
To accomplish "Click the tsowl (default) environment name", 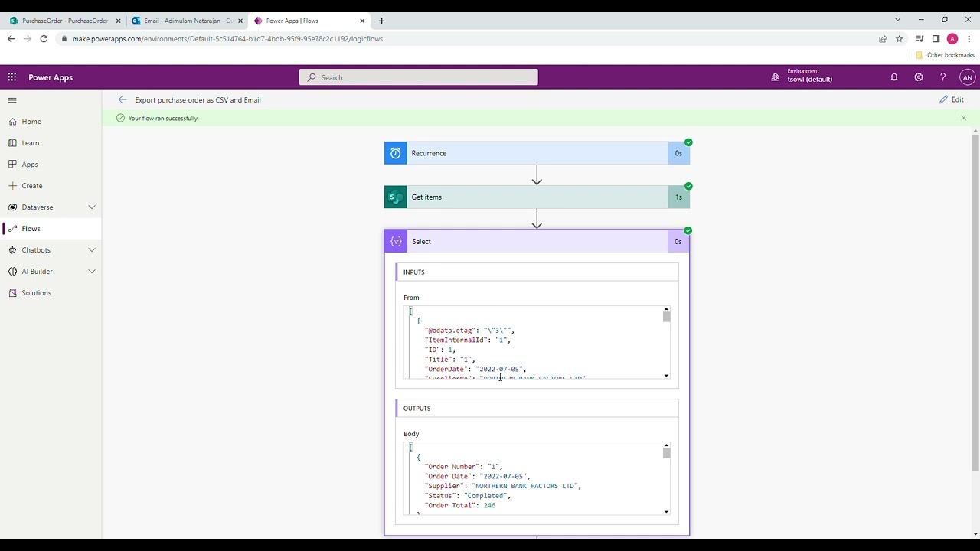I will coord(809,80).
